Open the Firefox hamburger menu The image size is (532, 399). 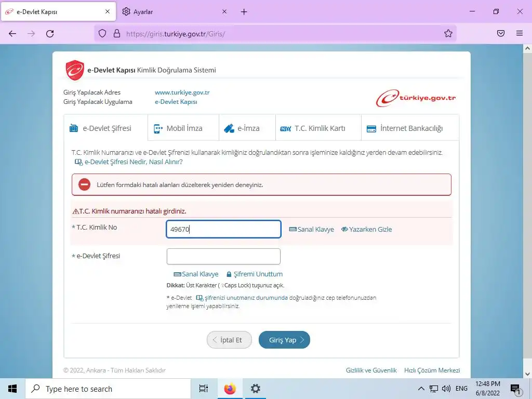click(520, 33)
